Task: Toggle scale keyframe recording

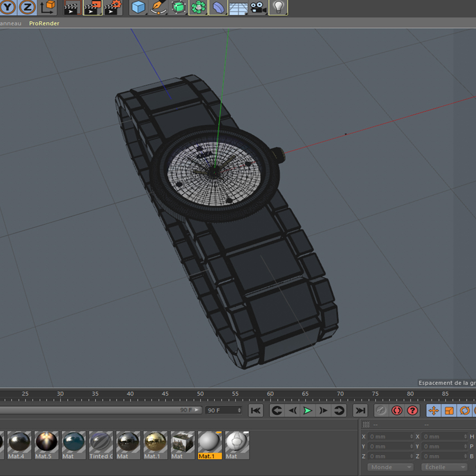Action: [x=449, y=411]
